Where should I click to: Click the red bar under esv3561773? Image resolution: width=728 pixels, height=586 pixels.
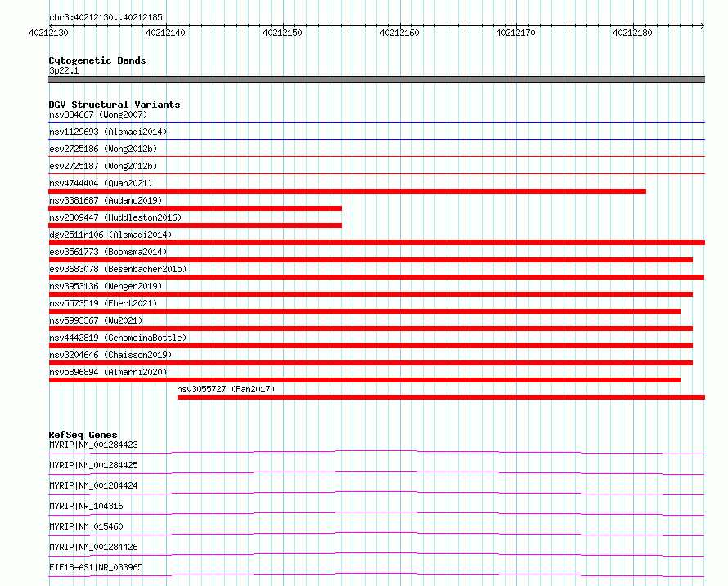(371, 260)
